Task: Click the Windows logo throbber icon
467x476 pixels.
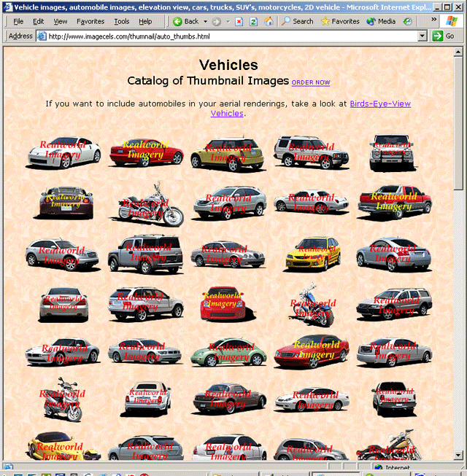Action: (451, 22)
